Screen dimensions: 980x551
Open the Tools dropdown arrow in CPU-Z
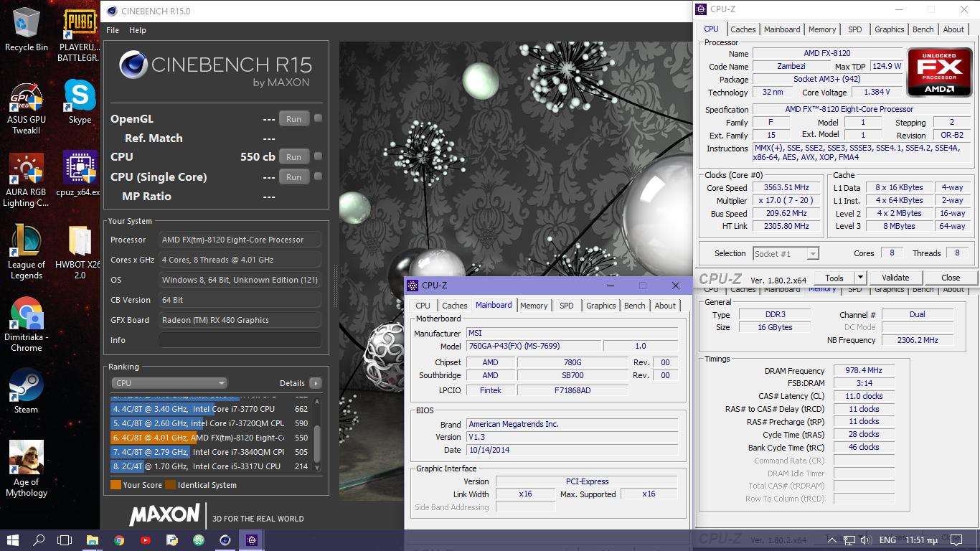tap(861, 278)
